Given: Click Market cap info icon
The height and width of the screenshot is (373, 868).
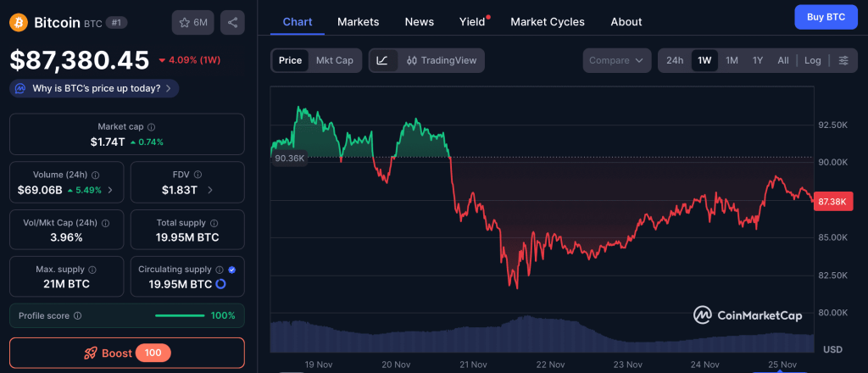Looking at the screenshot, I should tap(151, 126).
